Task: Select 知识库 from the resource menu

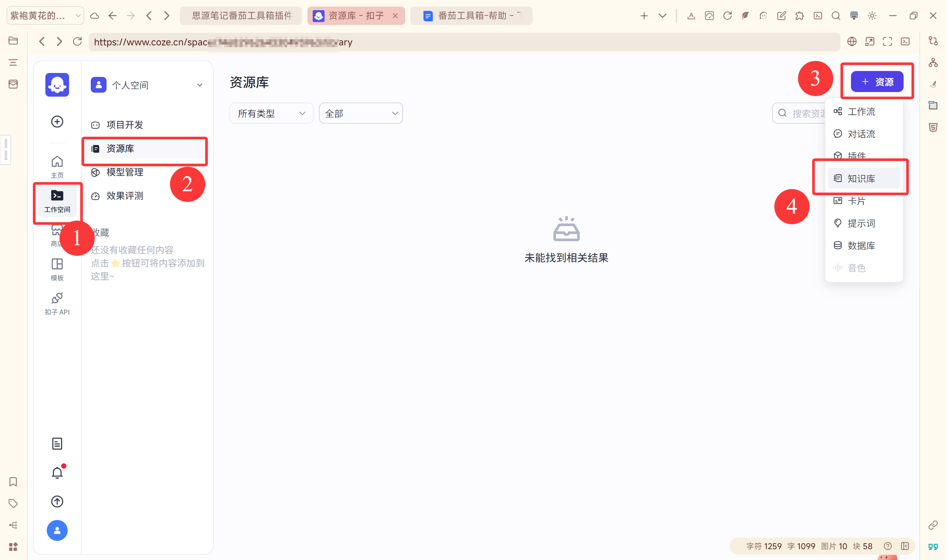Action: coord(862,178)
